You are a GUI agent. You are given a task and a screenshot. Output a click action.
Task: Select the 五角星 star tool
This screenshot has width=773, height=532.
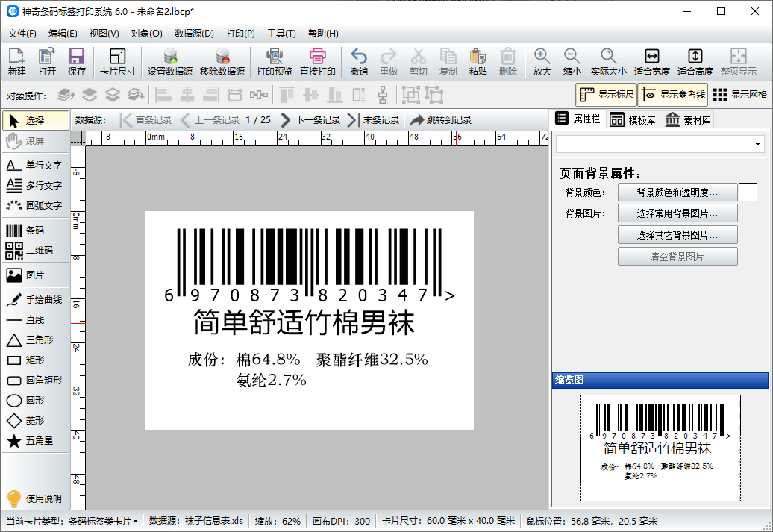[35, 441]
